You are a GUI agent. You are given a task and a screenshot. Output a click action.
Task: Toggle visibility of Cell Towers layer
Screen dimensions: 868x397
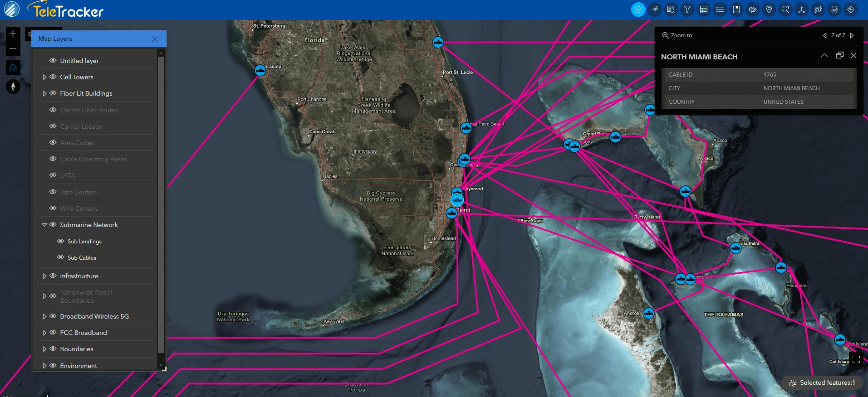pyautogui.click(x=53, y=77)
